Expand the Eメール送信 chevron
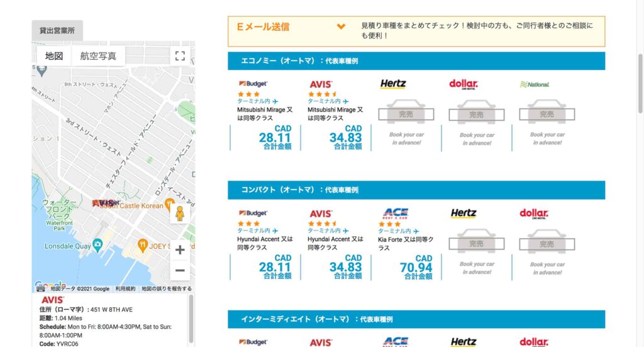The image size is (644, 347). pyautogui.click(x=341, y=26)
